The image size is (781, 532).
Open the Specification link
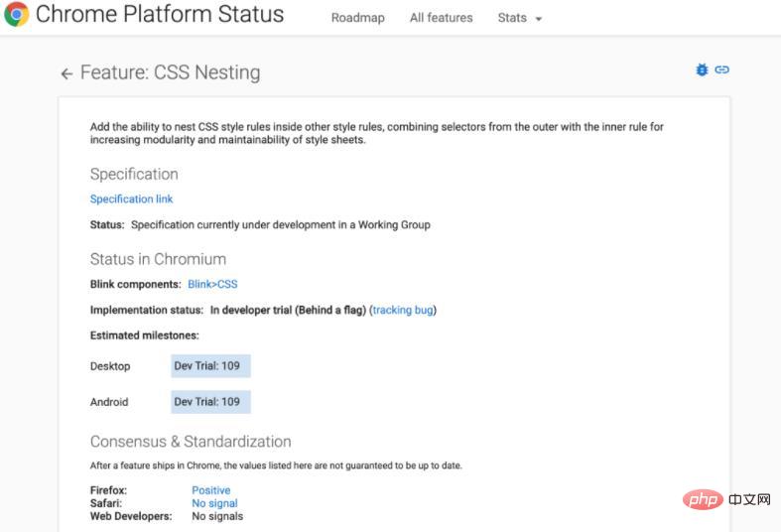click(x=131, y=199)
